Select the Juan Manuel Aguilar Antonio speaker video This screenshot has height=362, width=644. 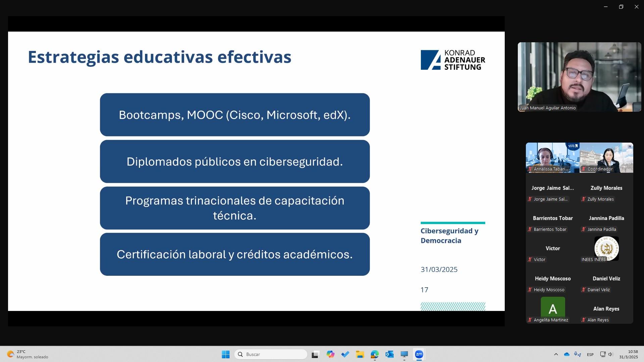(579, 77)
